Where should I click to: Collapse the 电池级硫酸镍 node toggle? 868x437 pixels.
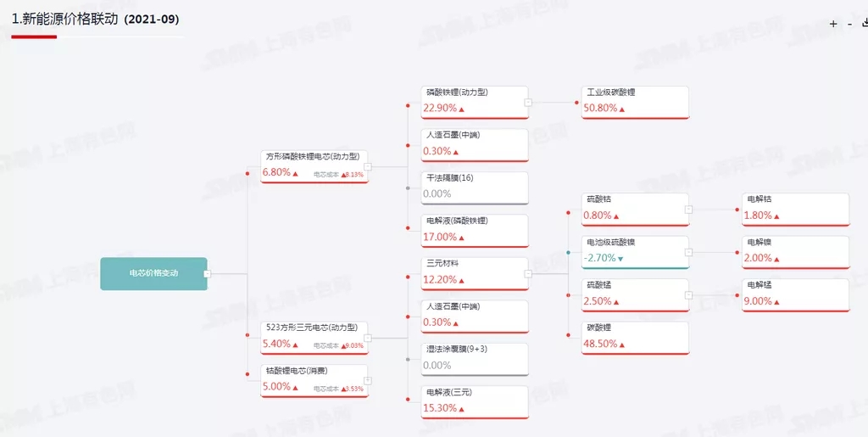pos(688,252)
